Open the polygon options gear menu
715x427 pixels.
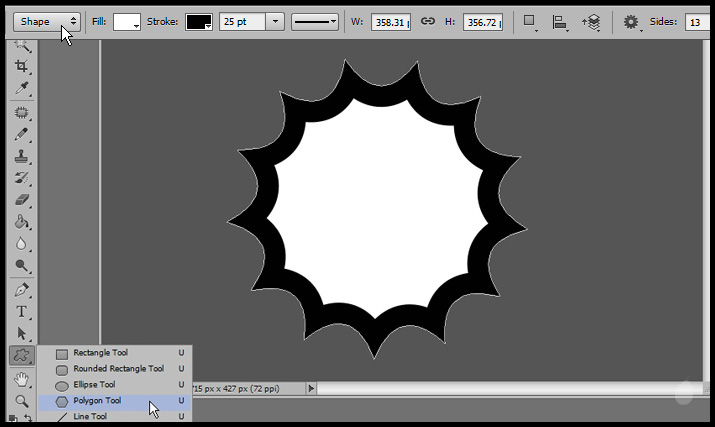tap(632, 21)
